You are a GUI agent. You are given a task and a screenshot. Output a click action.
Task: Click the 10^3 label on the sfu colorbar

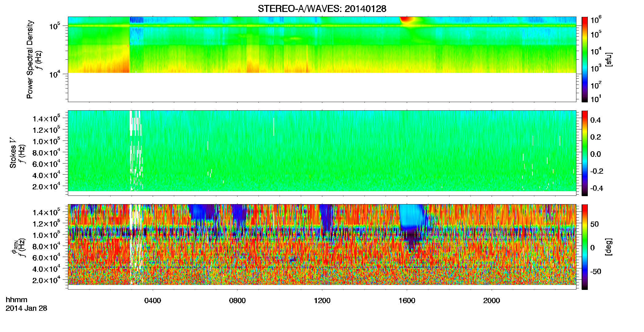point(596,68)
